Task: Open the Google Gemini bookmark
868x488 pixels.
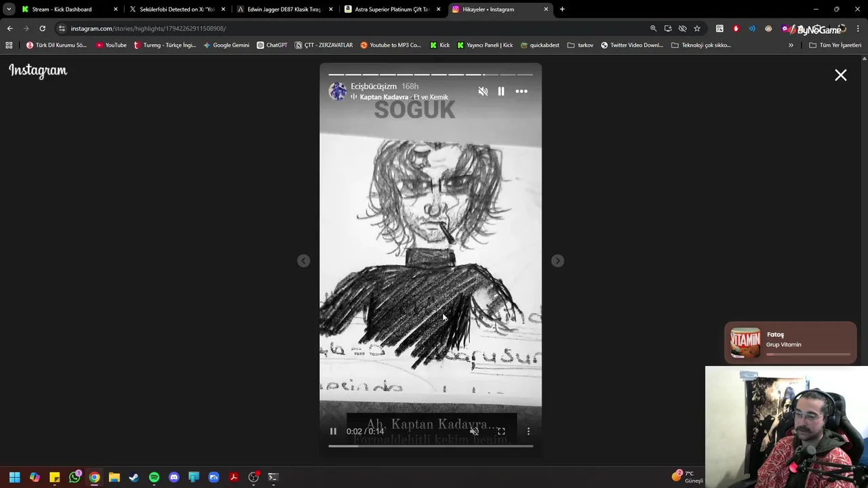Action: coord(226,45)
